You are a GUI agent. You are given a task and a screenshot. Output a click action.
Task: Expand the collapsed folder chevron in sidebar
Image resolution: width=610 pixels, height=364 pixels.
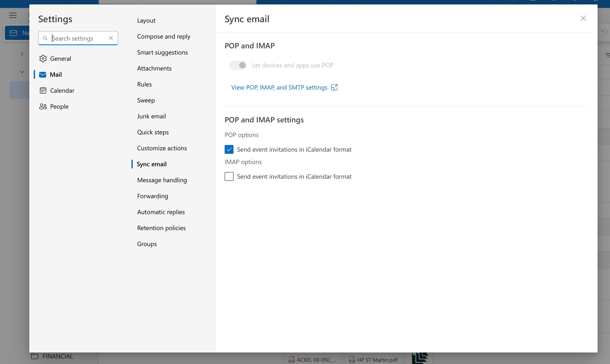click(x=22, y=54)
